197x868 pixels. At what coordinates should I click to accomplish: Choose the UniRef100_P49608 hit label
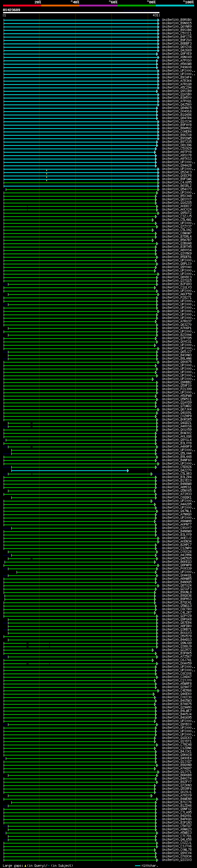point(177,67)
